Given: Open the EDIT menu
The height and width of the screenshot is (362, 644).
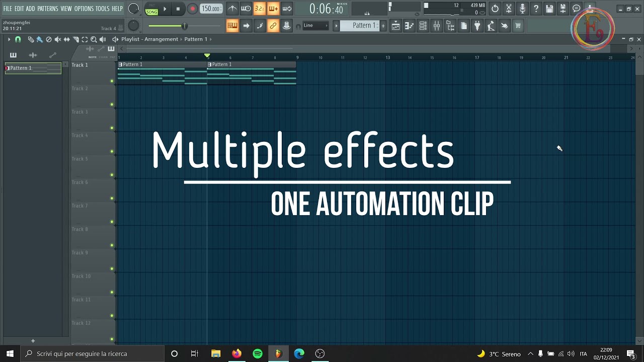Looking at the screenshot, I should pyautogui.click(x=19, y=9).
